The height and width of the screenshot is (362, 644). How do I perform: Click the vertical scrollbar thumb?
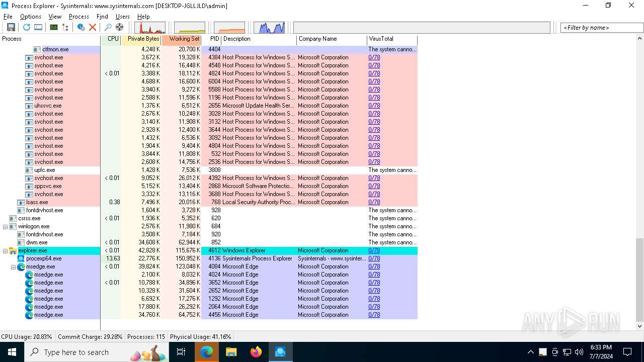point(640,280)
